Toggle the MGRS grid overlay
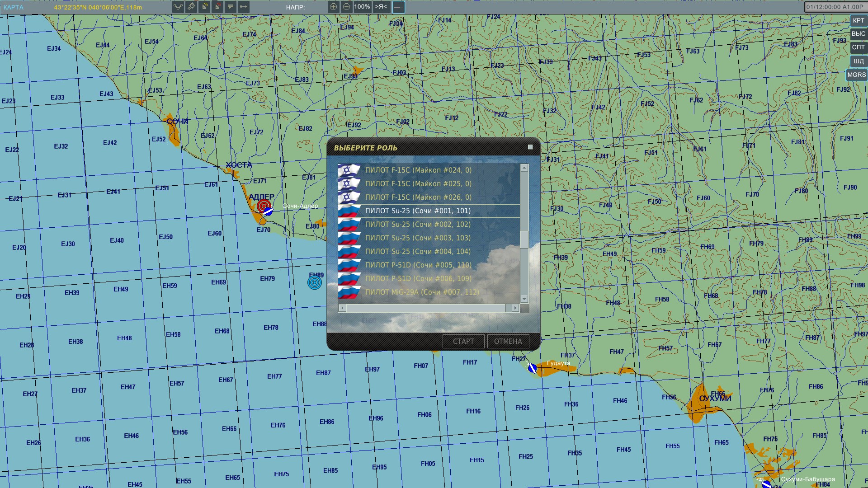Viewport: 868px width, 488px height. tap(856, 75)
